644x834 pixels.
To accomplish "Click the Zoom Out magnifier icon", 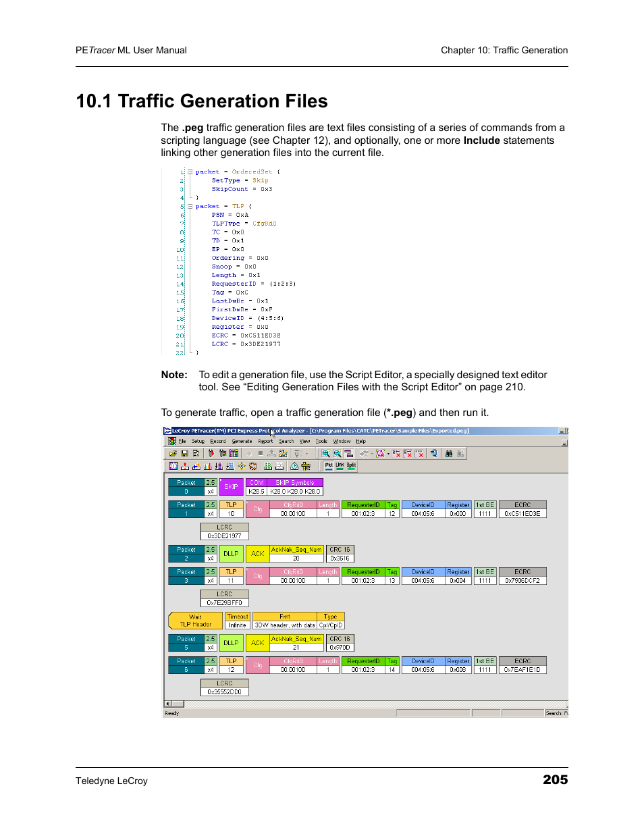I will coord(337,454).
